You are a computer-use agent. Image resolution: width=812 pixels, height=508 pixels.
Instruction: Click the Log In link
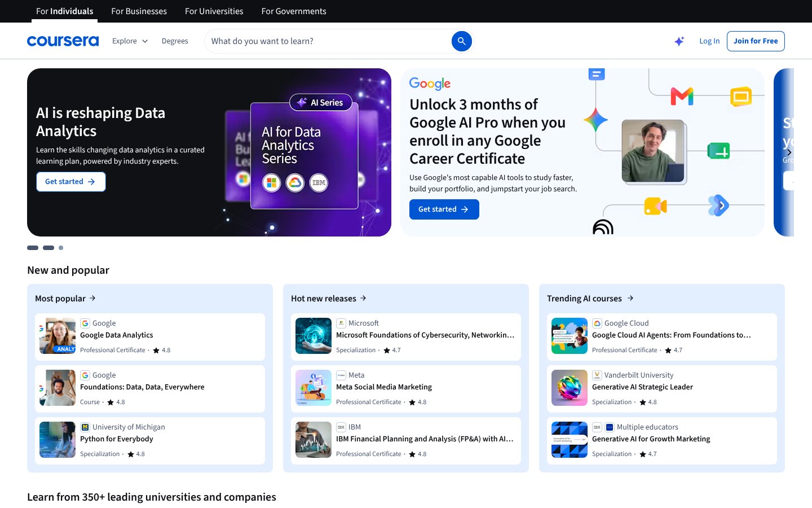[709, 41]
